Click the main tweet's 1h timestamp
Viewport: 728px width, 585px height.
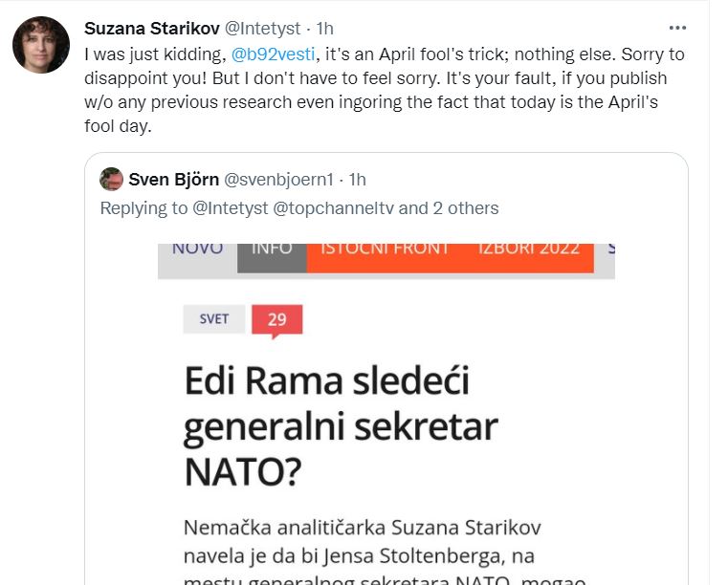(323, 29)
